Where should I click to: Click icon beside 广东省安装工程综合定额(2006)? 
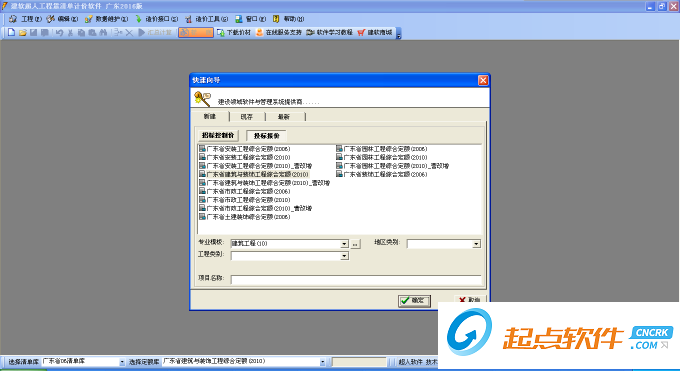tap(202, 149)
